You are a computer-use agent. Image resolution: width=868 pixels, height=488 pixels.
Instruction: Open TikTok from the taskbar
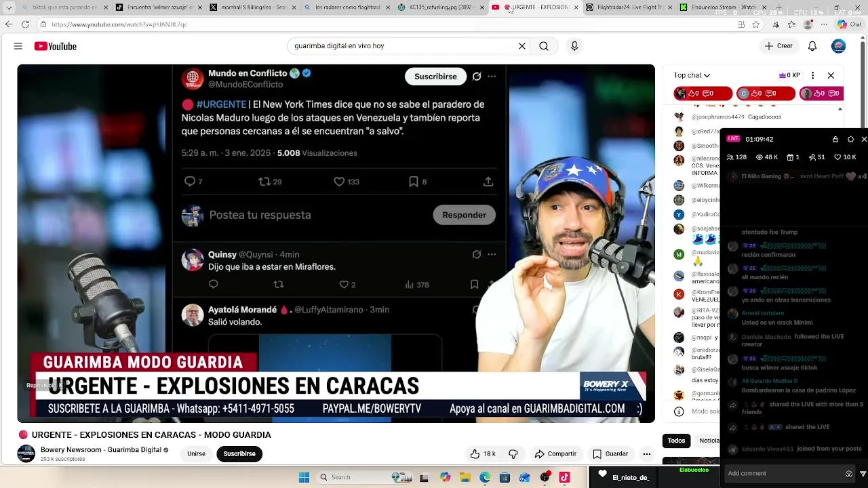(564, 477)
